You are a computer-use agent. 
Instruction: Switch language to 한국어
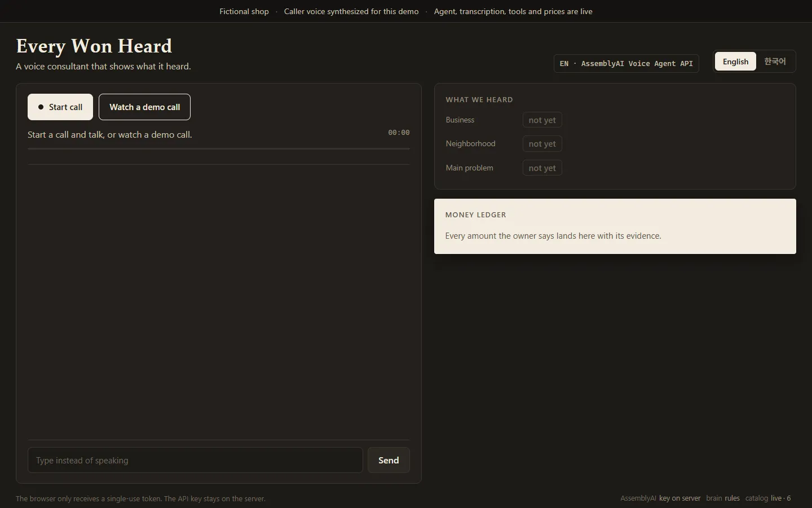pos(775,62)
